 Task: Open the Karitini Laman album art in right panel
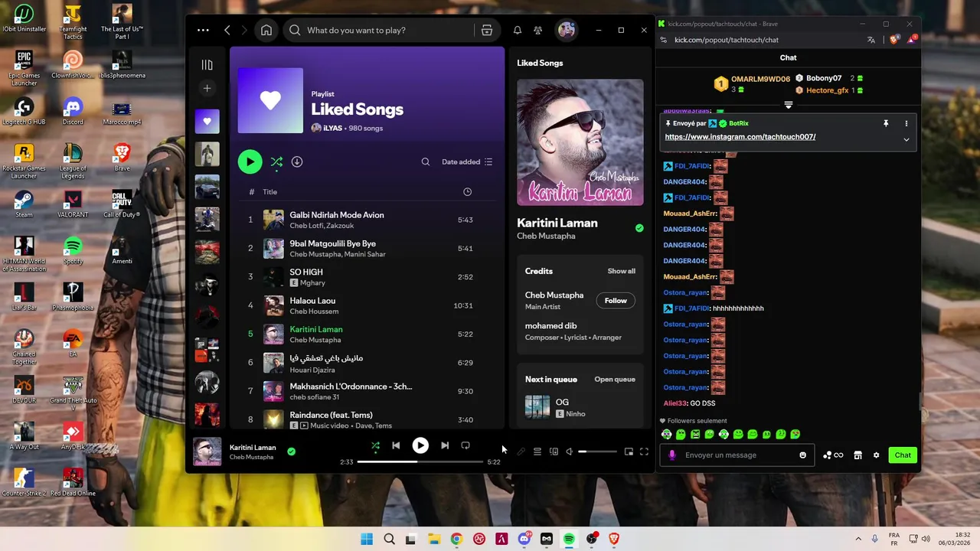tap(580, 143)
